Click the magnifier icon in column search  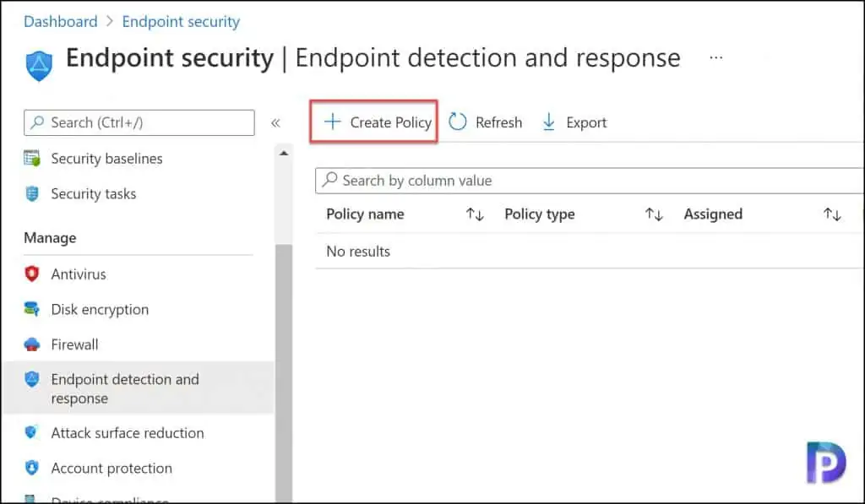[329, 179]
